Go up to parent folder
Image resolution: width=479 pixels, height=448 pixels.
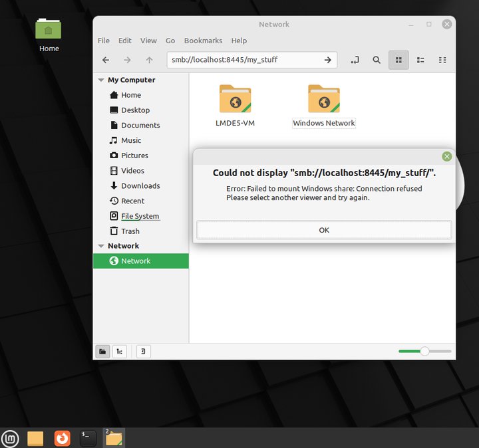pos(149,60)
